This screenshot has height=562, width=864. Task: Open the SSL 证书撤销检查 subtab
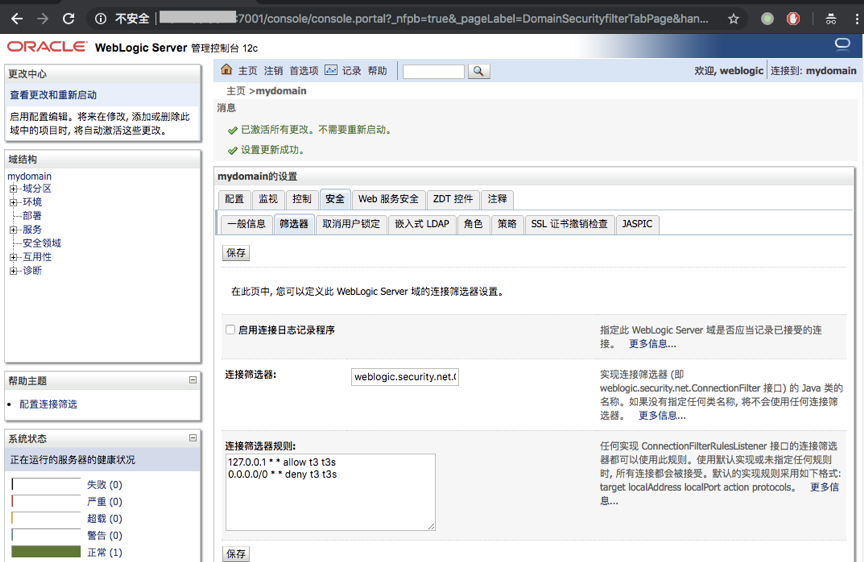pos(569,224)
